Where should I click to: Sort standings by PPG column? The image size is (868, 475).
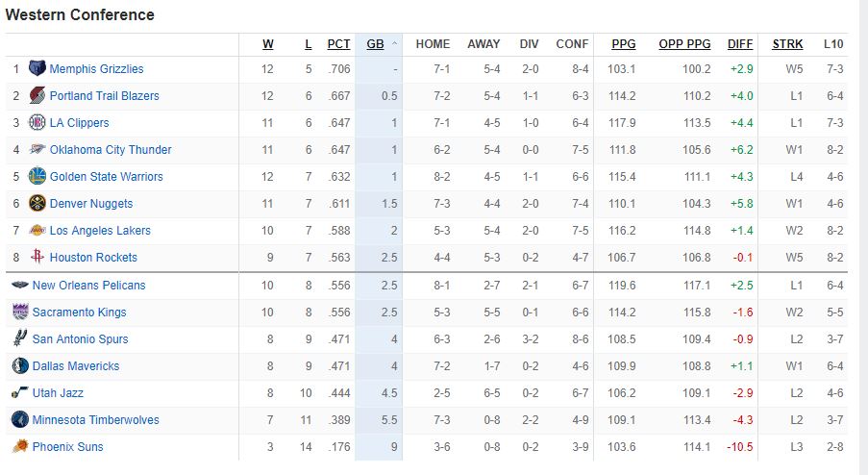pyautogui.click(x=623, y=44)
